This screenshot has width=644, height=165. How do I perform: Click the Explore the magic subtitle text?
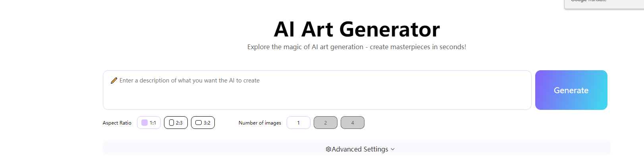[357, 47]
